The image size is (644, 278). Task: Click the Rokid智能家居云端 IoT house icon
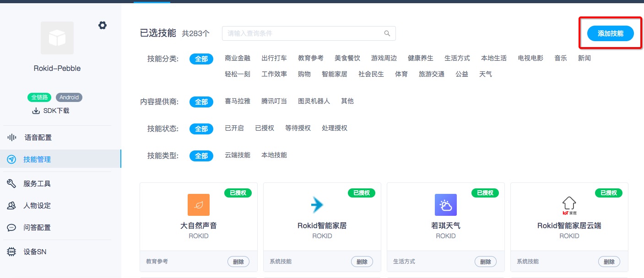(569, 205)
